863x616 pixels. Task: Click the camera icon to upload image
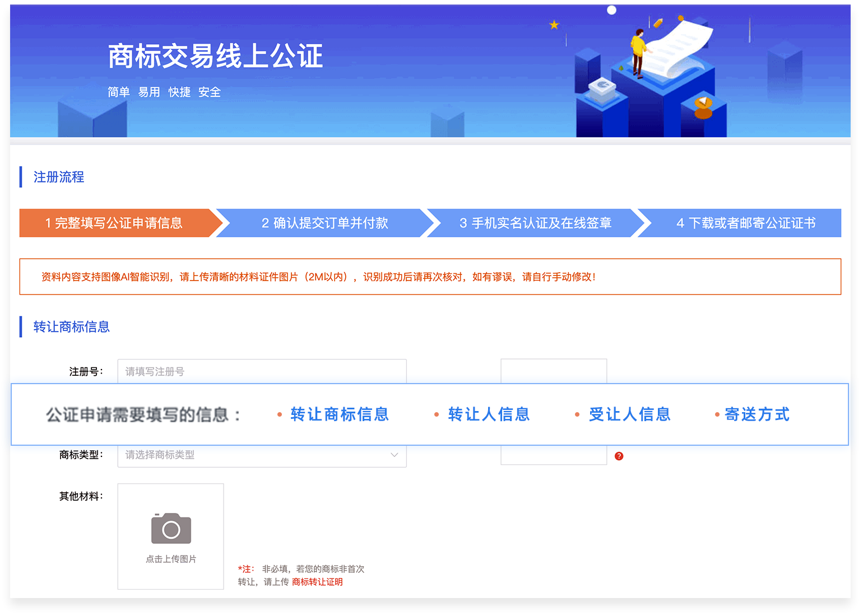point(171,529)
